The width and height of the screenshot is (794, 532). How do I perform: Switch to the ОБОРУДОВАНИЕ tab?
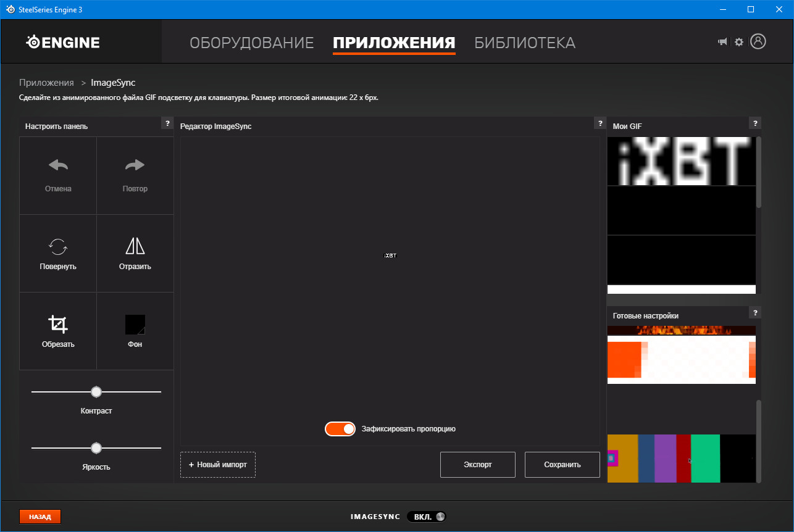(252, 43)
